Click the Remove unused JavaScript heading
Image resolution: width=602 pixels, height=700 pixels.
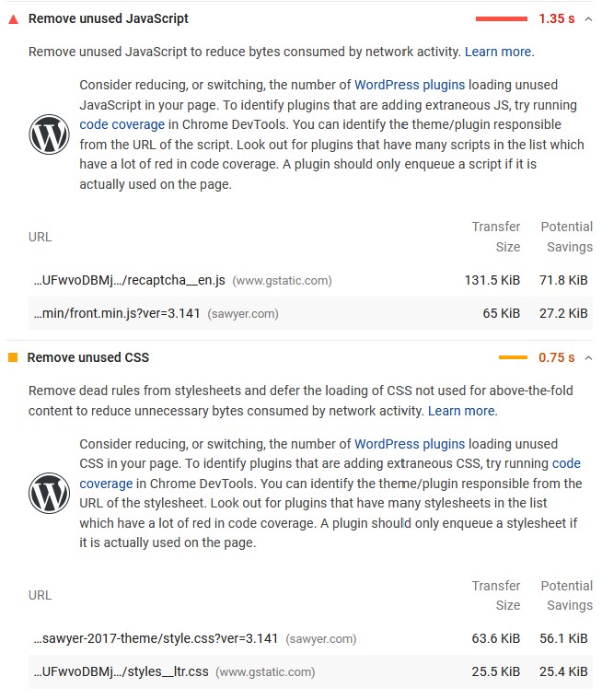[109, 18]
